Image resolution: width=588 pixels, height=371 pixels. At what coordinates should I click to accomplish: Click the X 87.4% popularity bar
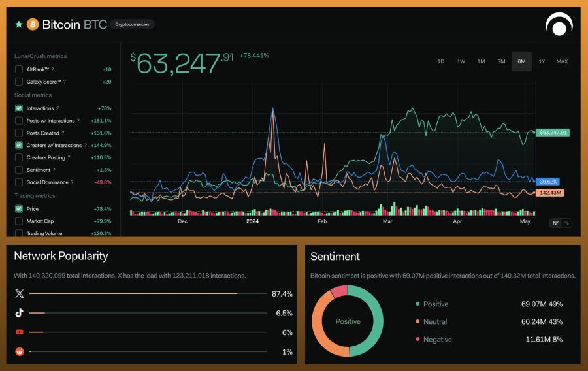[148, 293]
